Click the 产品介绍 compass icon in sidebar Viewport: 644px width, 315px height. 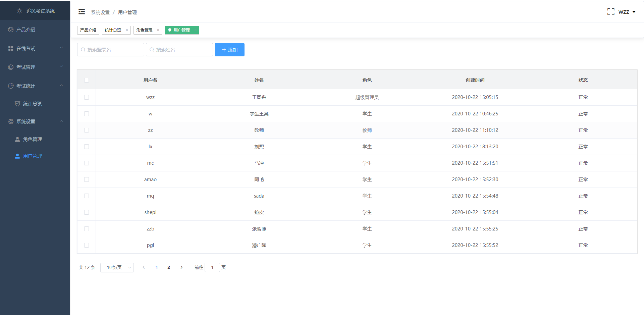(11, 30)
